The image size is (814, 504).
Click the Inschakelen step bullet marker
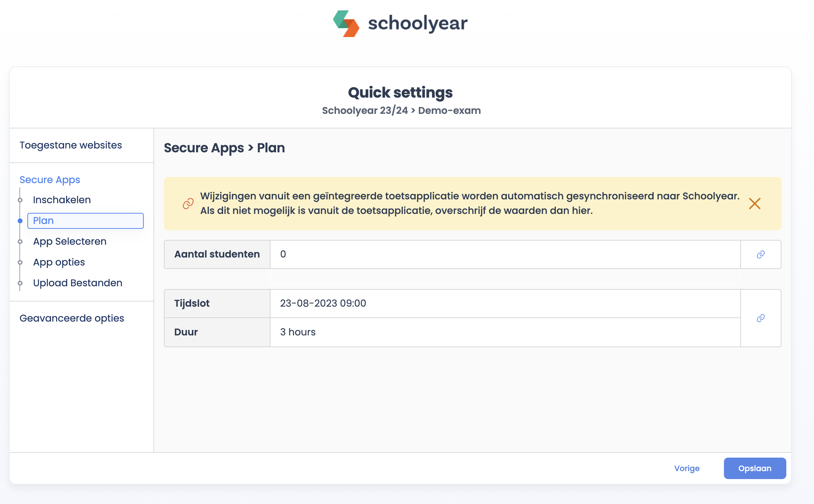click(20, 200)
